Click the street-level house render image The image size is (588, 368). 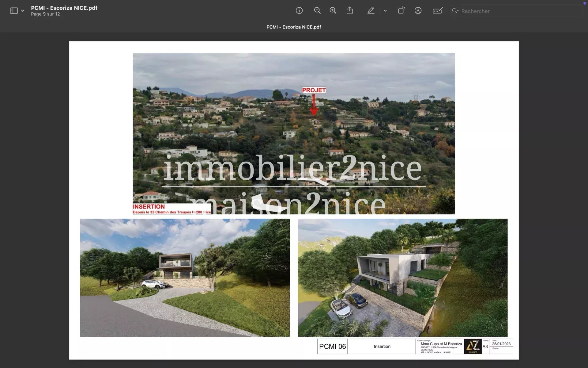185,278
